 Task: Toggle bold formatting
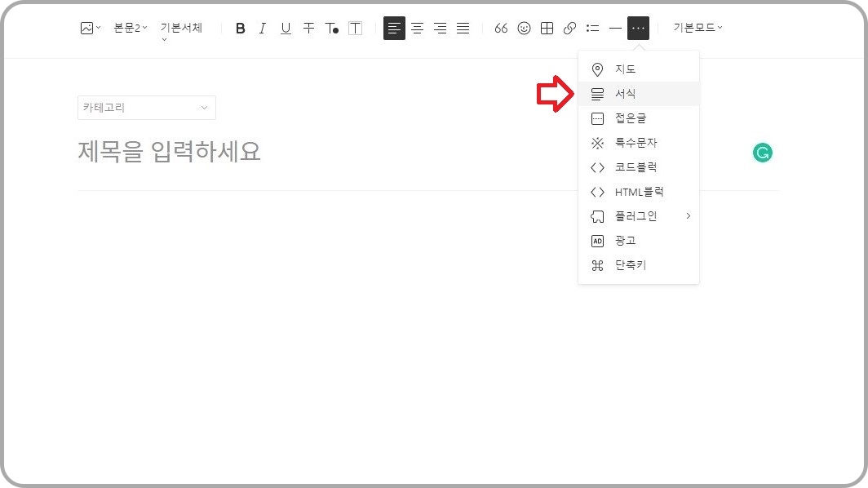(x=240, y=28)
